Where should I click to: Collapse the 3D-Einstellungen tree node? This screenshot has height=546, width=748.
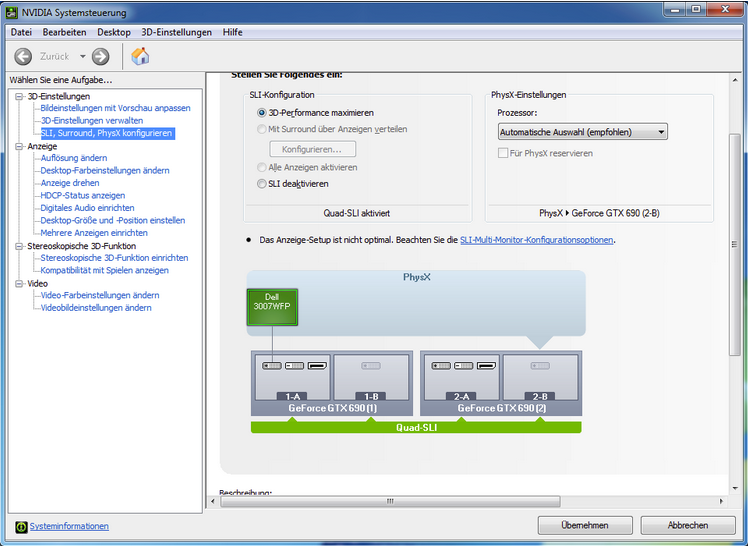(19, 96)
